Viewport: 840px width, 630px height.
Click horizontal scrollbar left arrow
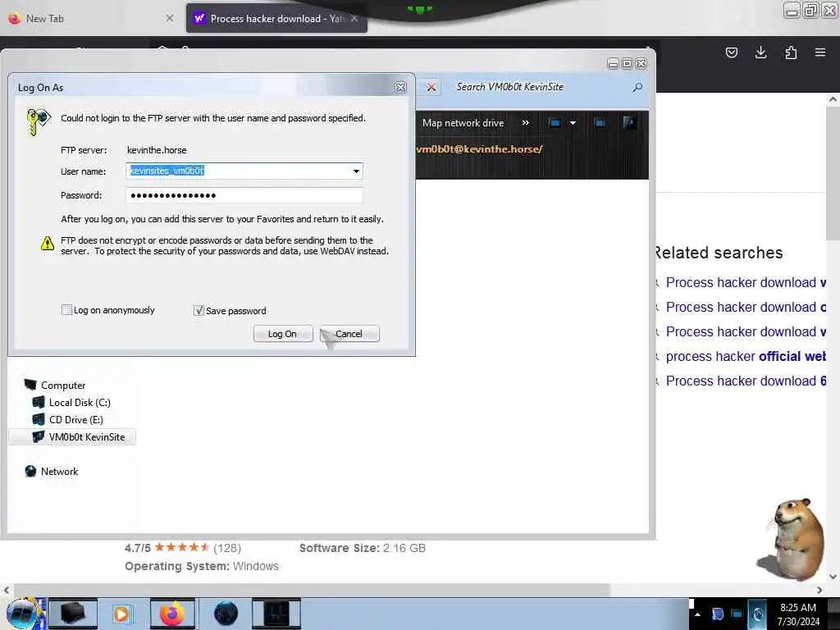pos(6,590)
